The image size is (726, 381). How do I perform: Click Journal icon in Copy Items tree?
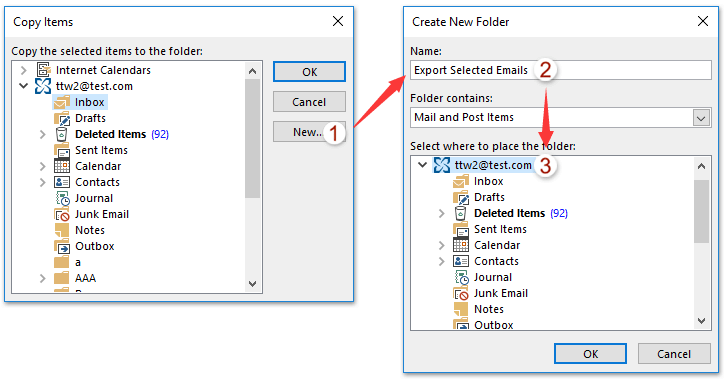62,198
